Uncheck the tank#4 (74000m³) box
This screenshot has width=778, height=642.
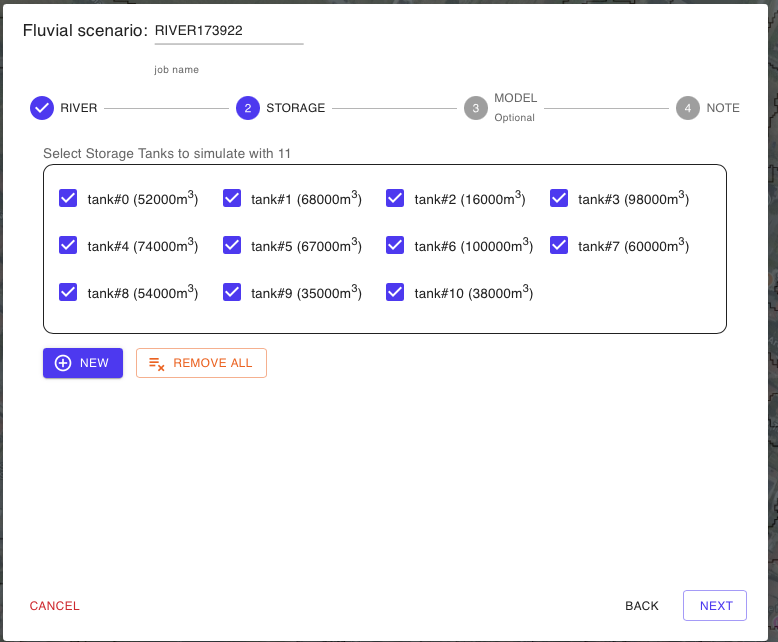click(69, 245)
